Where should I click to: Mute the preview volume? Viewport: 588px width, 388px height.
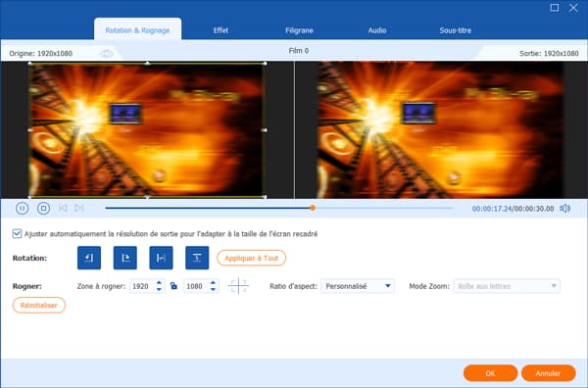[564, 209]
